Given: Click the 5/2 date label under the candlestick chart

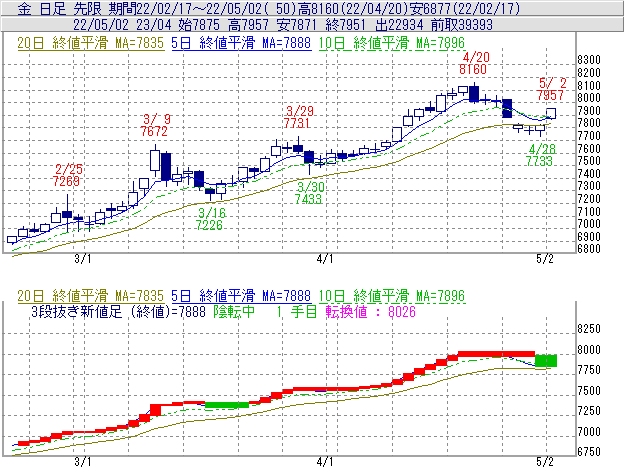Looking at the screenshot, I should [545, 259].
